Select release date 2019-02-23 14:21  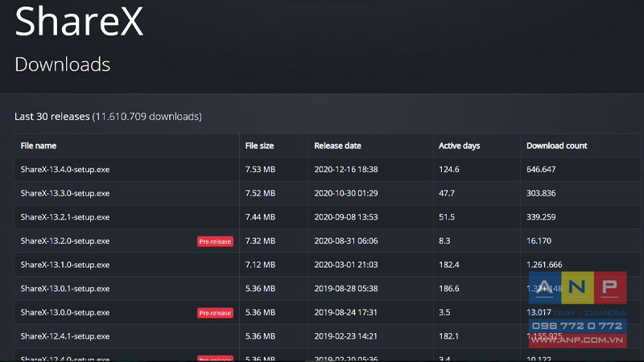click(x=346, y=336)
